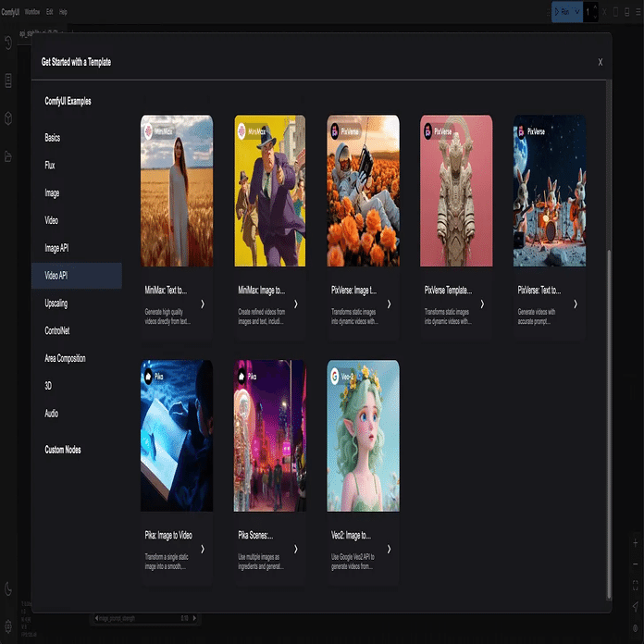The height and width of the screenshot is (644, 644).
Task: Open PixVerse rabbits band on moon thumbnail
Action: [550, 191]
